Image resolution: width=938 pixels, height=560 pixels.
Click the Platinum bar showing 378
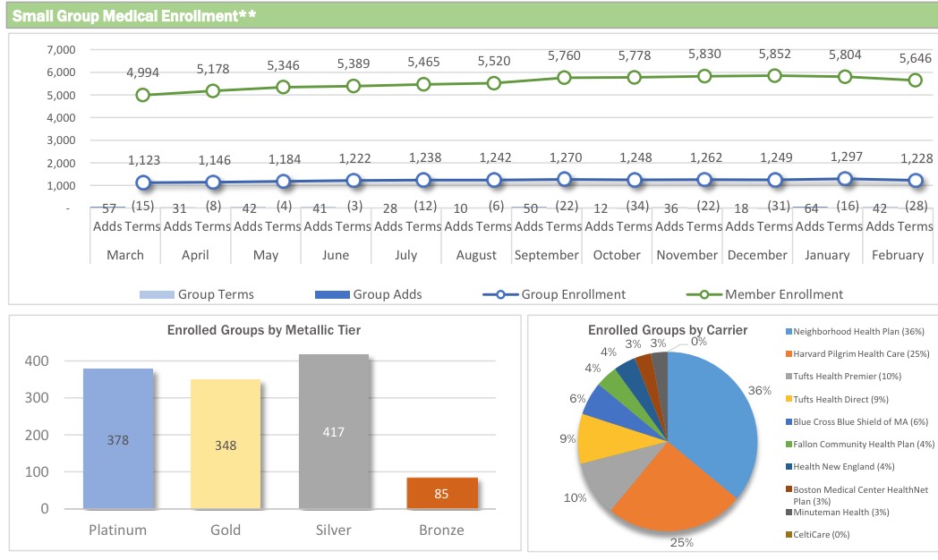[118, 438]
